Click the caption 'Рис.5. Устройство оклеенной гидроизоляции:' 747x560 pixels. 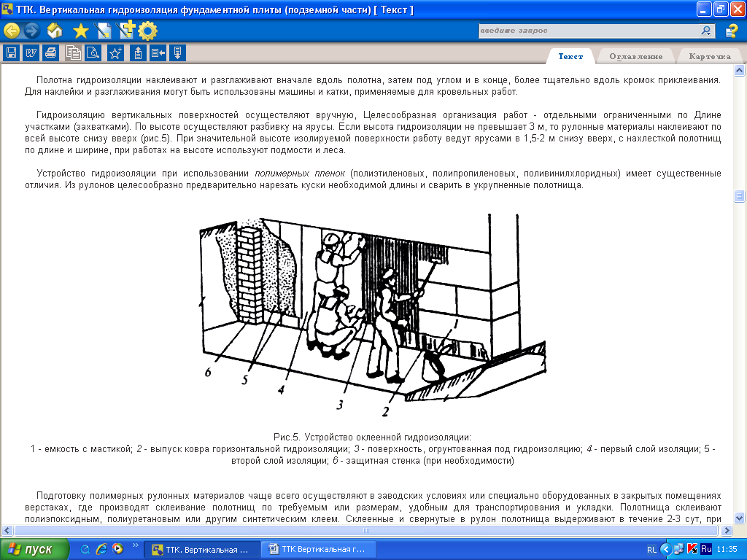click(372, 437)
